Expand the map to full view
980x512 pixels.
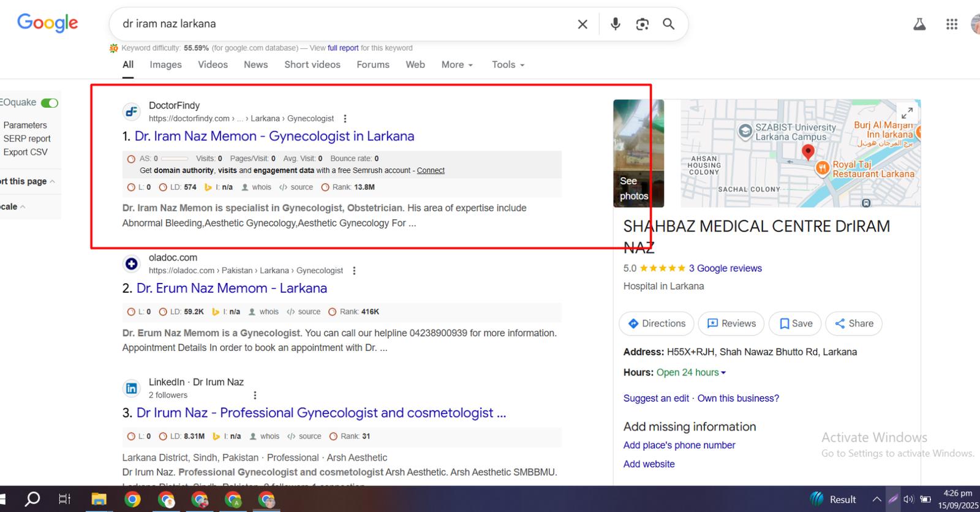(907, 113)
